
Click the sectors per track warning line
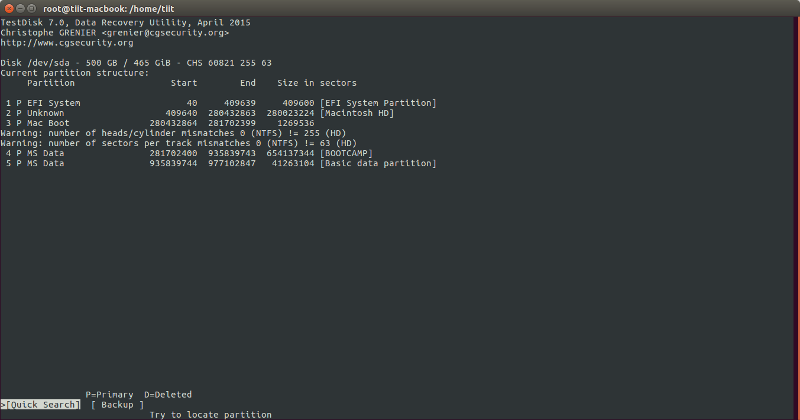point(178,143)
